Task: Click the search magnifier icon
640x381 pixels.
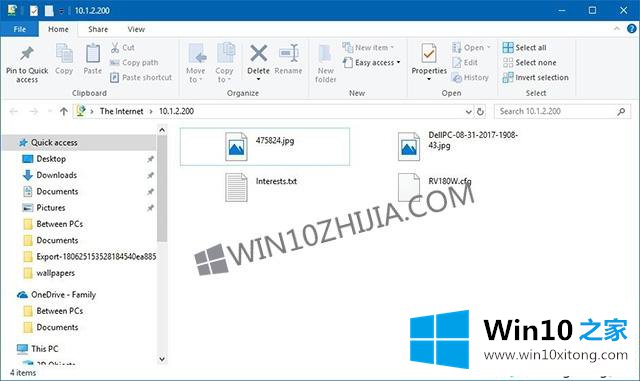Action: pos(621,111)
